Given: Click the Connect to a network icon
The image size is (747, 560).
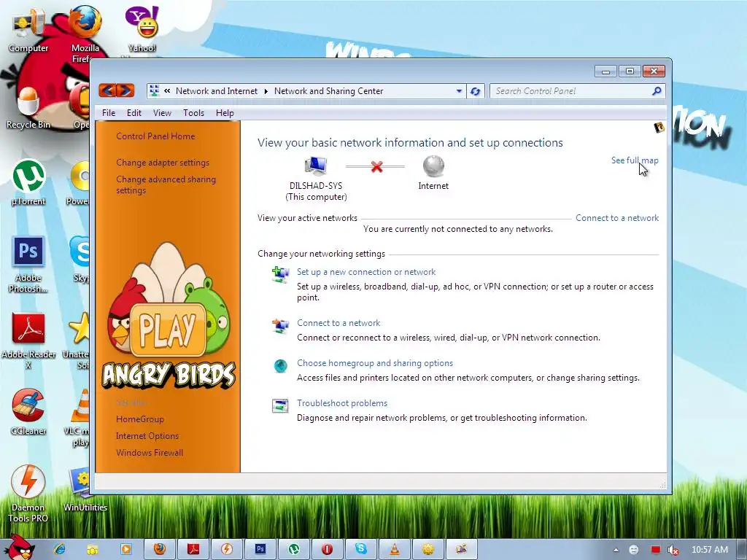Looking at the screenshot, I should pyautogui.click(x=280, y=326).
